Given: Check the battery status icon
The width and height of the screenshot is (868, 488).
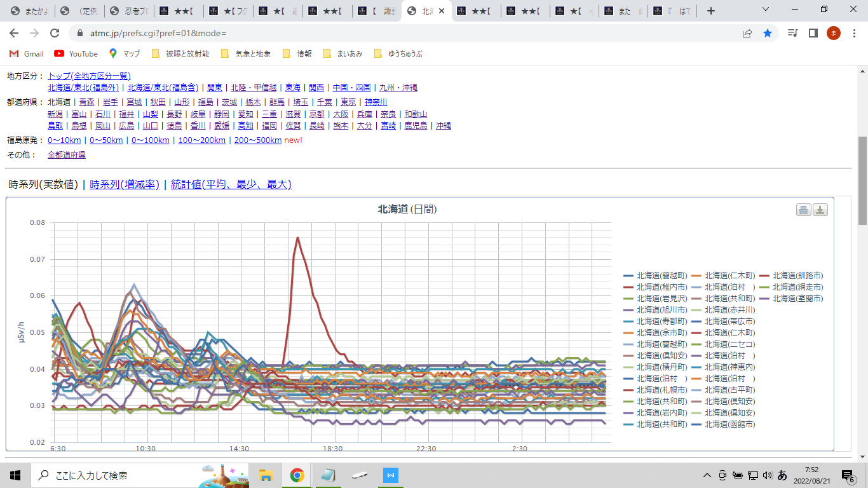Looking at the screenshot, I should 738,475.
